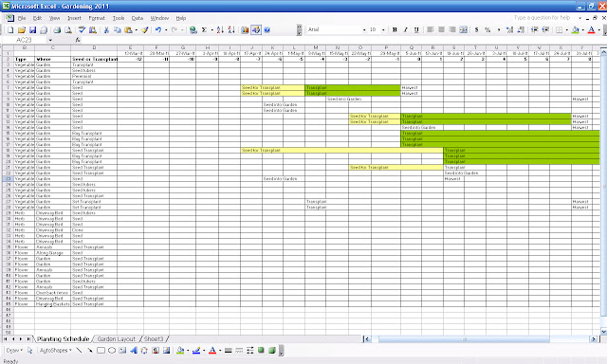Toggle Merge and Center
The image size is (607, 364).
point(463,29)
